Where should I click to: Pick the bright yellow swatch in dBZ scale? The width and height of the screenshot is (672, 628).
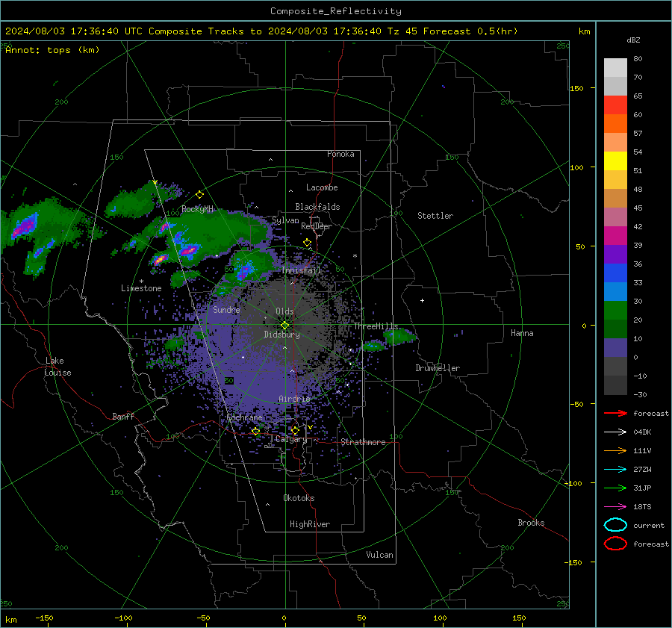pyautogui.click(x=615, y=161)
